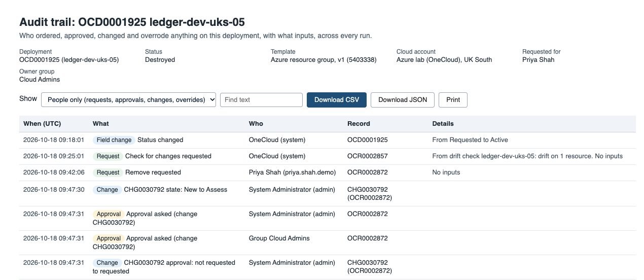Viewport: 644px width, 280px height.
Task: Click the timestamp 2026-10-18 09:42:06
Action: coord(54,172)
